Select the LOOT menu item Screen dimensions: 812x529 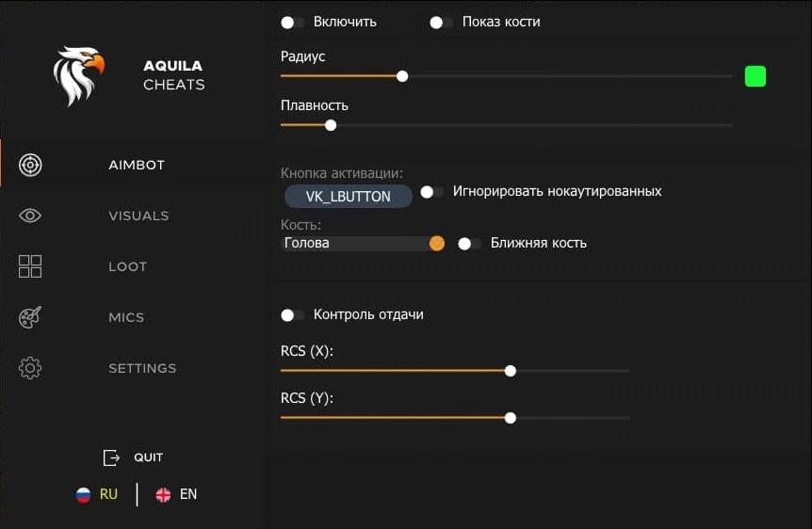[x=127, y=266]
